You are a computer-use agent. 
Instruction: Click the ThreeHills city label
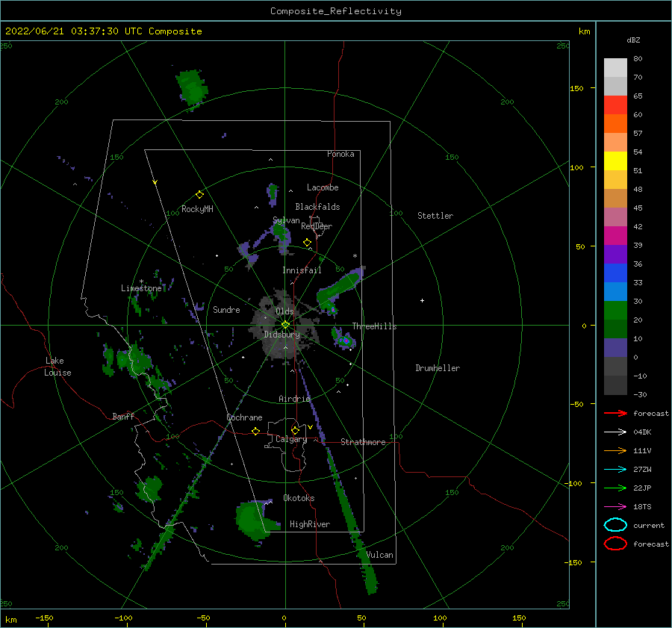[374, 326]
